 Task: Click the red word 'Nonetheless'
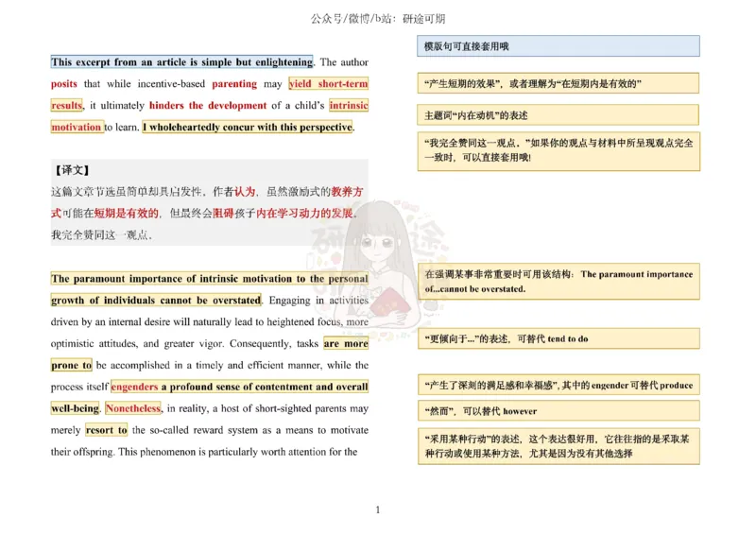(x=133, y=408)
